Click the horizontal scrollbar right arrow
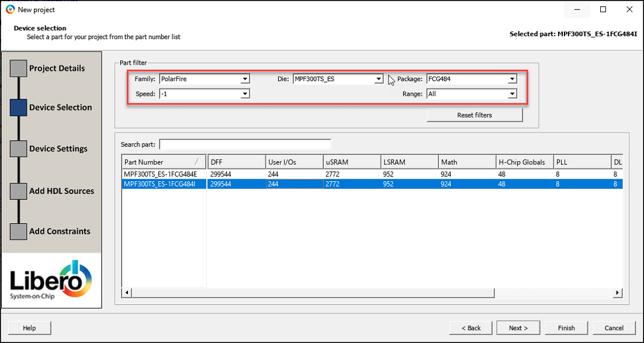 click(618, 292)
